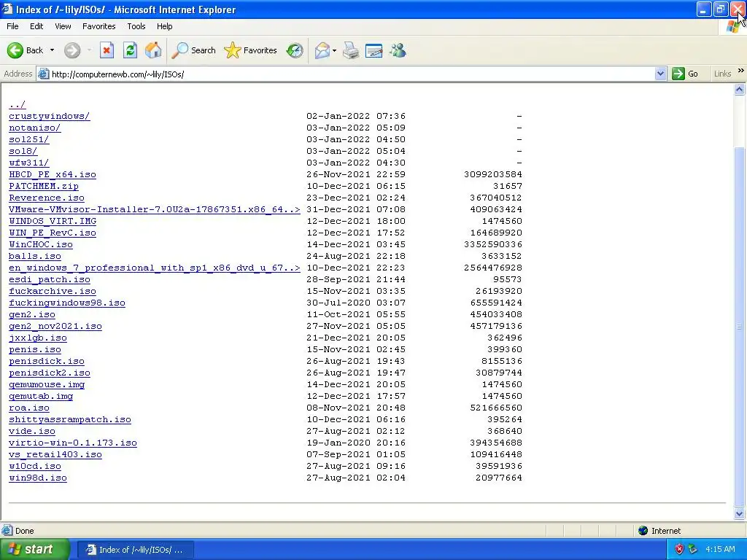Open the File menu
Viewport: 747px width, 560px height.
(x=13, y=26)
